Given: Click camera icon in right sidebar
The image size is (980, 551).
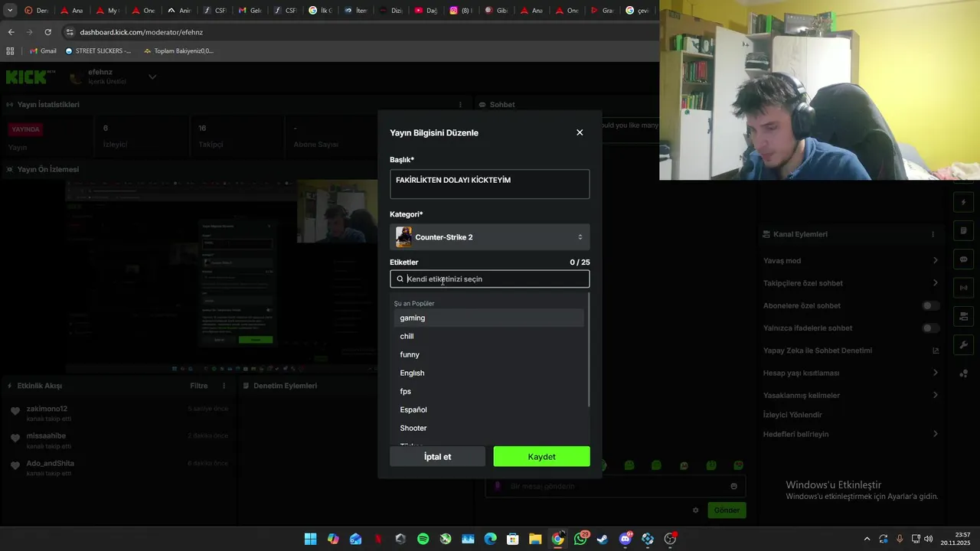Looking at the screenshot, I should tap(964, 316).
